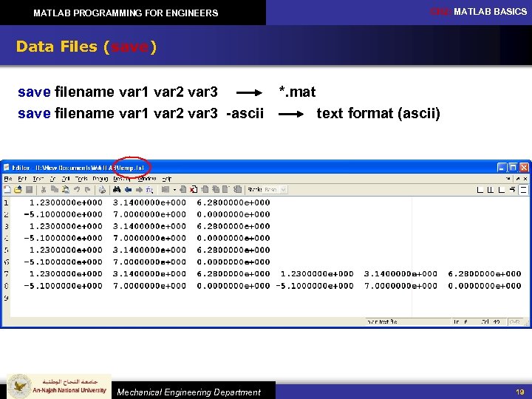This screenshot has width=532, height=399.
Task: Click the Save disk icon in the toolbar
Action: coord(29,189)
